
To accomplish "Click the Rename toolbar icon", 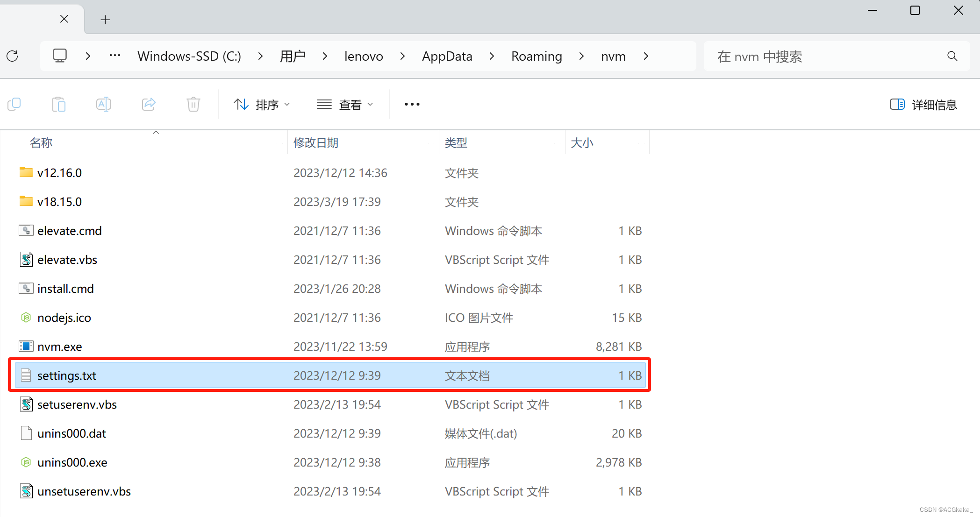I will coord(104,104).
